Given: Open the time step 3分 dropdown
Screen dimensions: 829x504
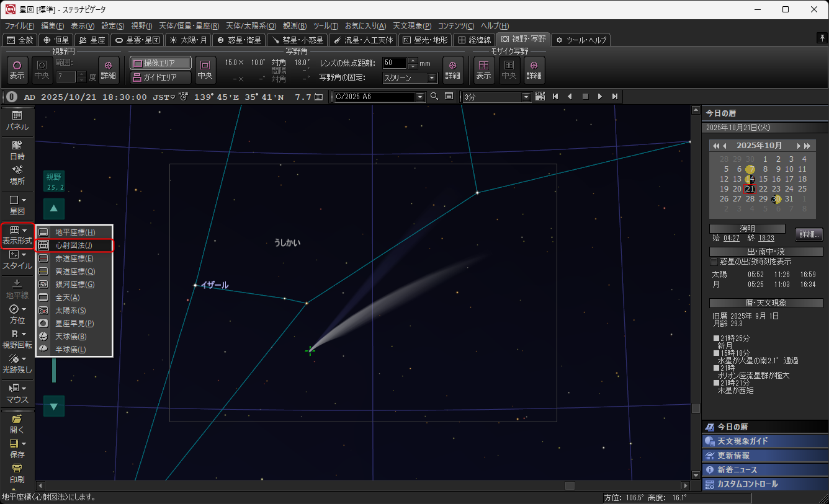Looking at the screenshot, I should (527, 97).
